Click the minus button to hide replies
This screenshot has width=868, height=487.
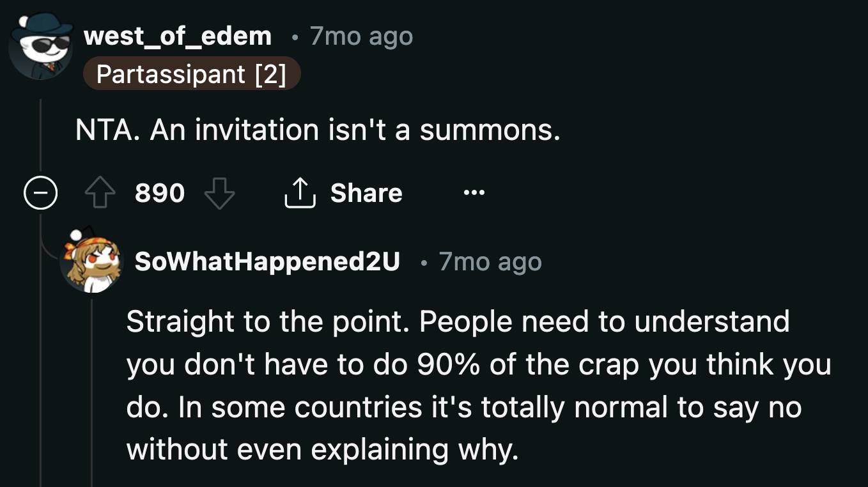(40, 193)
